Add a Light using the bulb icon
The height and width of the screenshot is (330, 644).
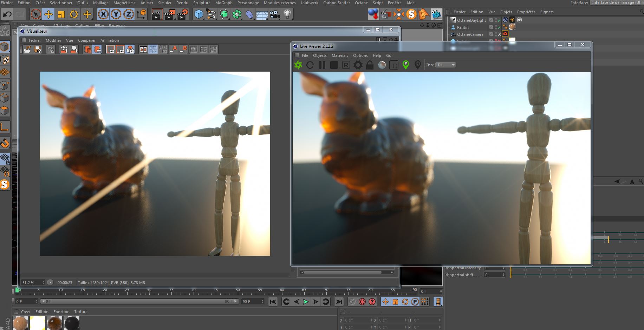click(288, 14)
